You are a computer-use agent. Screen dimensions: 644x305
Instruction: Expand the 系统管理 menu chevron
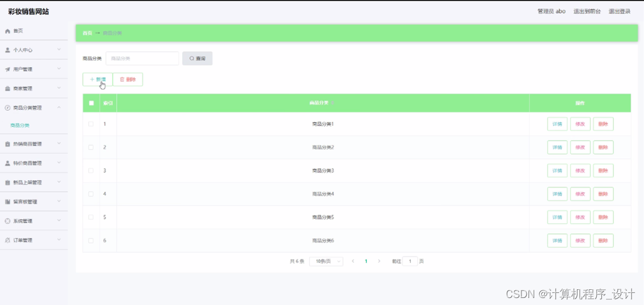click(59, 221)
